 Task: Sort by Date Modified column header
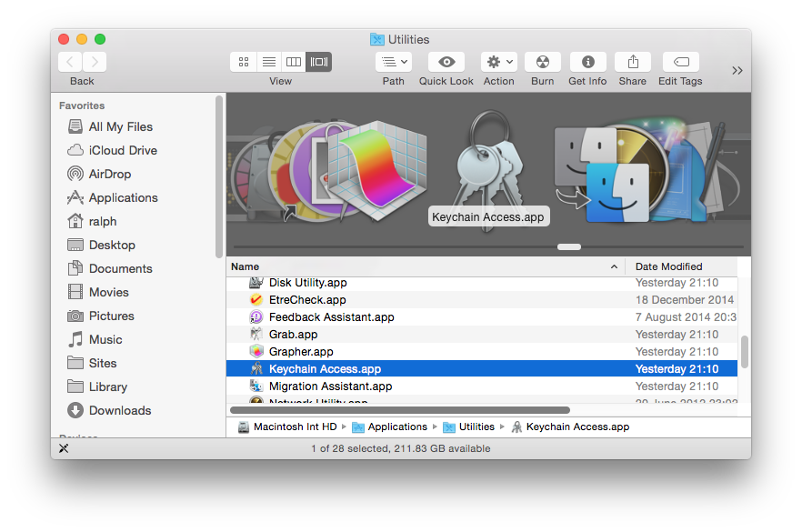tap(681, 266)
